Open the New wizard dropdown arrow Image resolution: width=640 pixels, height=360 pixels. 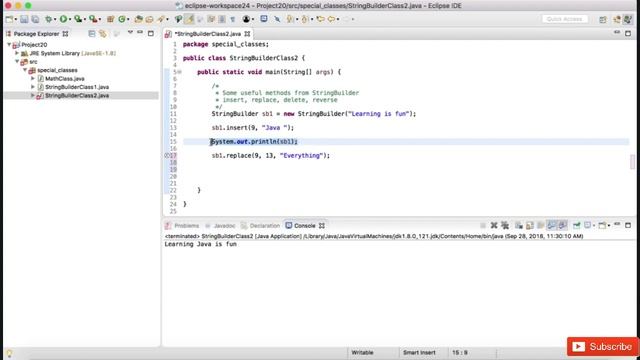coord(16,19)
